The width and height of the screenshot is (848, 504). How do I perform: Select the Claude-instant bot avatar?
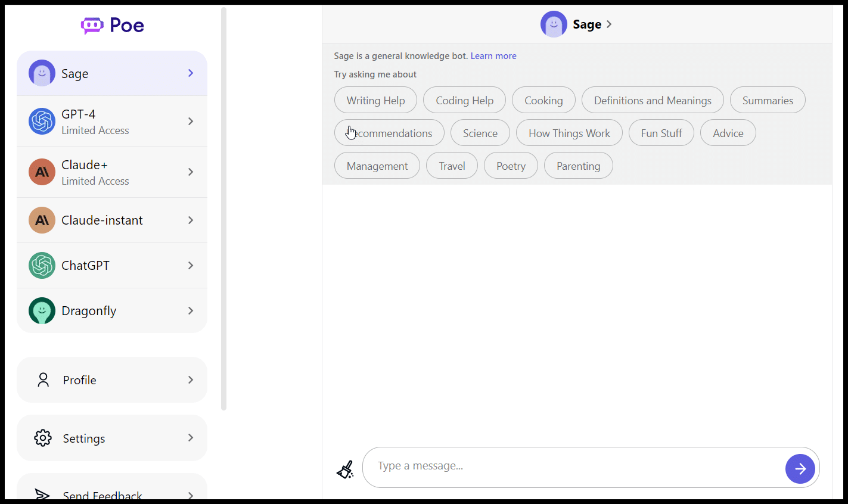42,220
